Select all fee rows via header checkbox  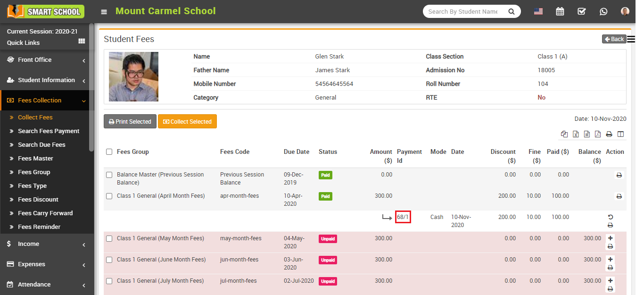[x=109, y=152]
